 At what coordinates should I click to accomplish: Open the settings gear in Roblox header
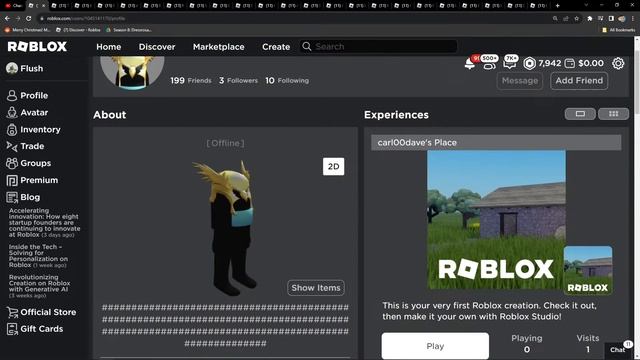[x=618, y=63]
